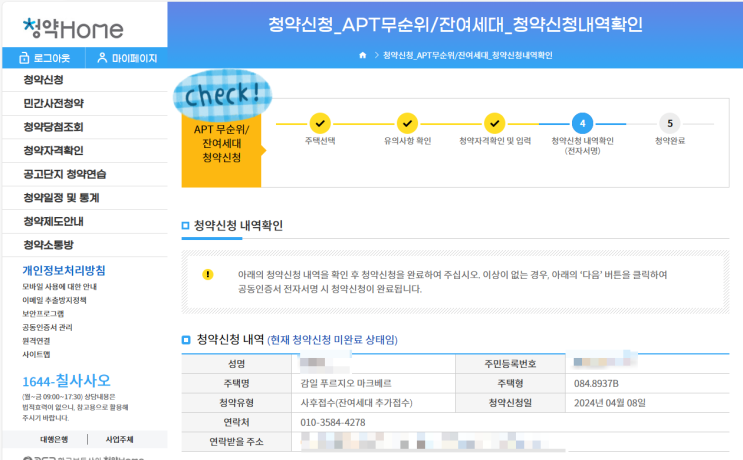The width and height of the screenshot is (743, 460).
Task: Open 공동인증서 관리 link
Action: tap(47, 327)
